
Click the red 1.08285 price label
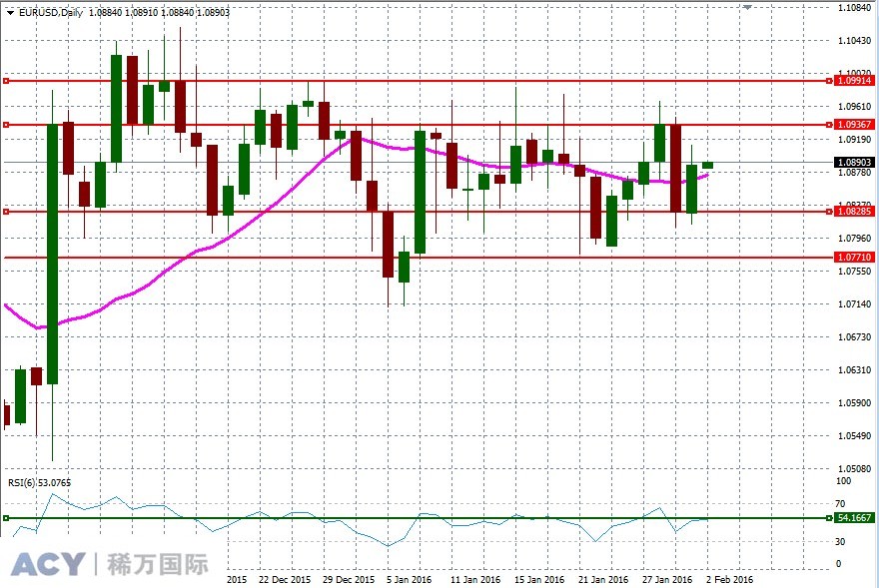tap(854, 212)
